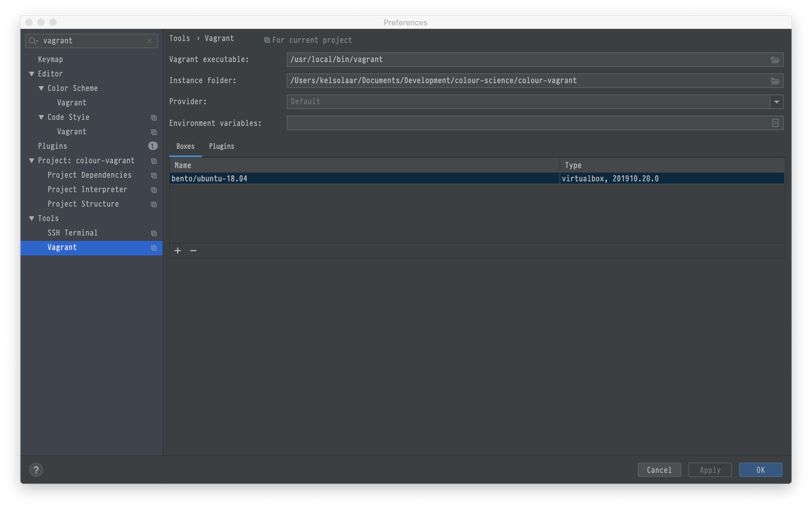The height and width of the screenshot is (509, 812).
Task: Click project icon beside SSH Terminal
Action: tap(154, 234)
